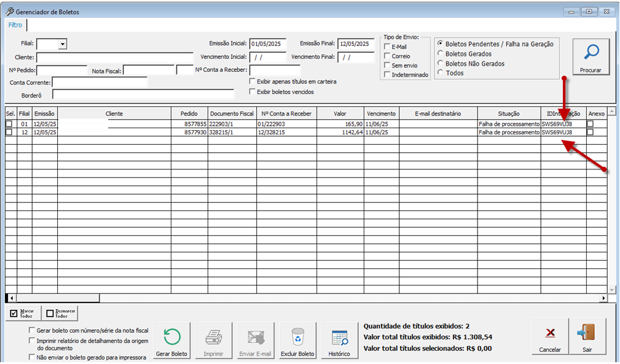Toggle Exibir boletos vencidos checkbox
The height and width of the screenshot is (364, 620).
253,91
